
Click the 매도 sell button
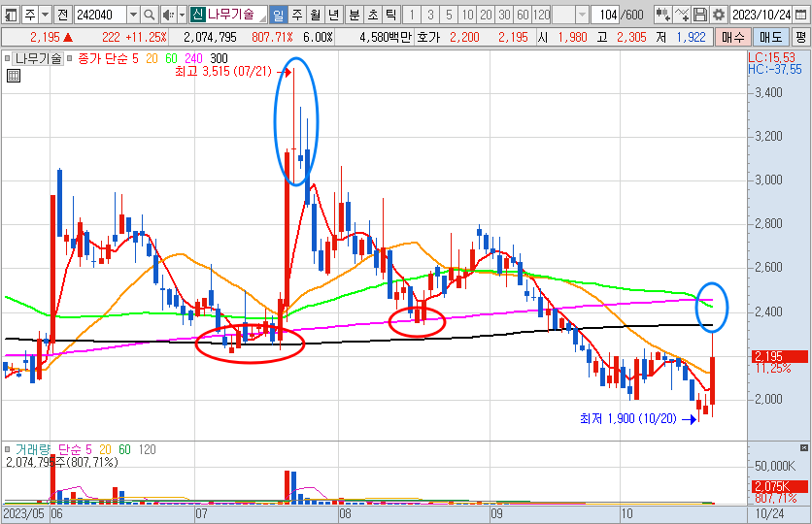pos(771,37)
